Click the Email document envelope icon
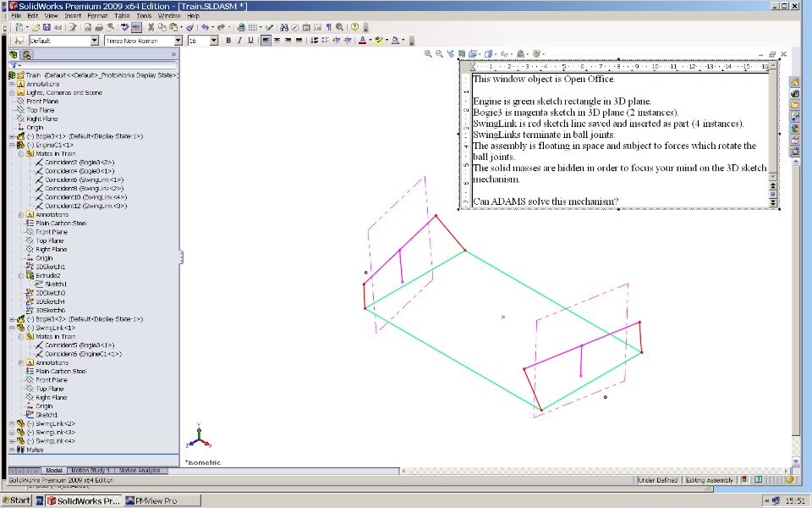 (58, 27)
